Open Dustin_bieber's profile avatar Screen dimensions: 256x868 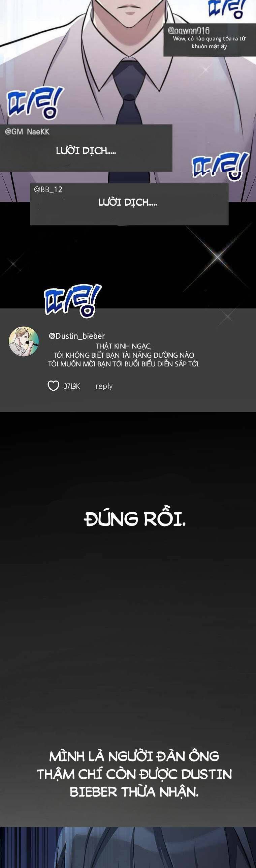click(24, 341)
